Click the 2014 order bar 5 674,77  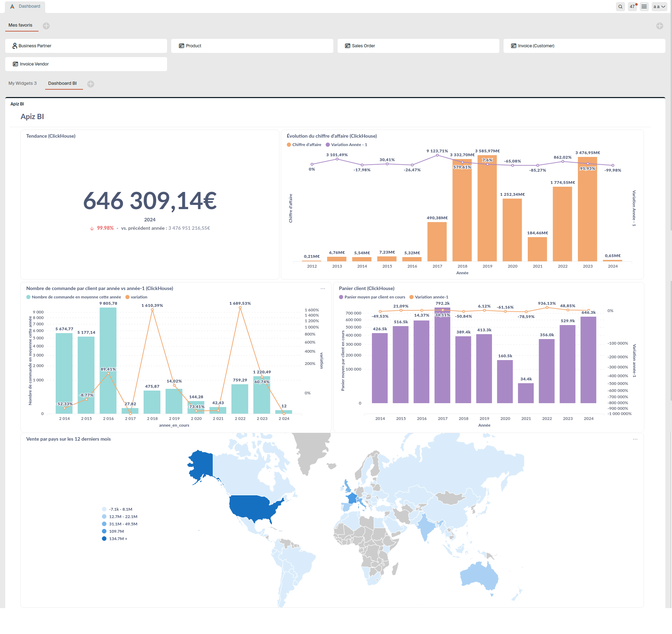click(x=64, y=373)
